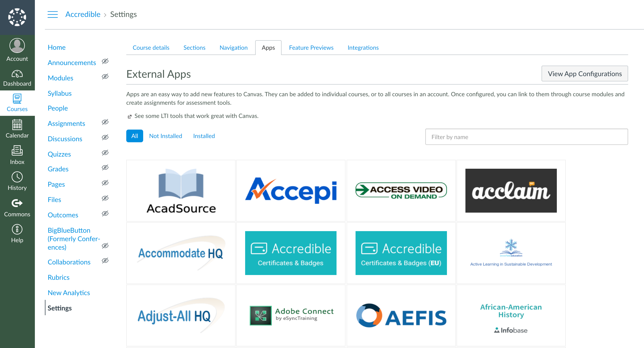The height and width of the screenshot is (348, 644).
Task: Switch to the Navigation tab
Action: pyautogui.click(x=233, y=48)
